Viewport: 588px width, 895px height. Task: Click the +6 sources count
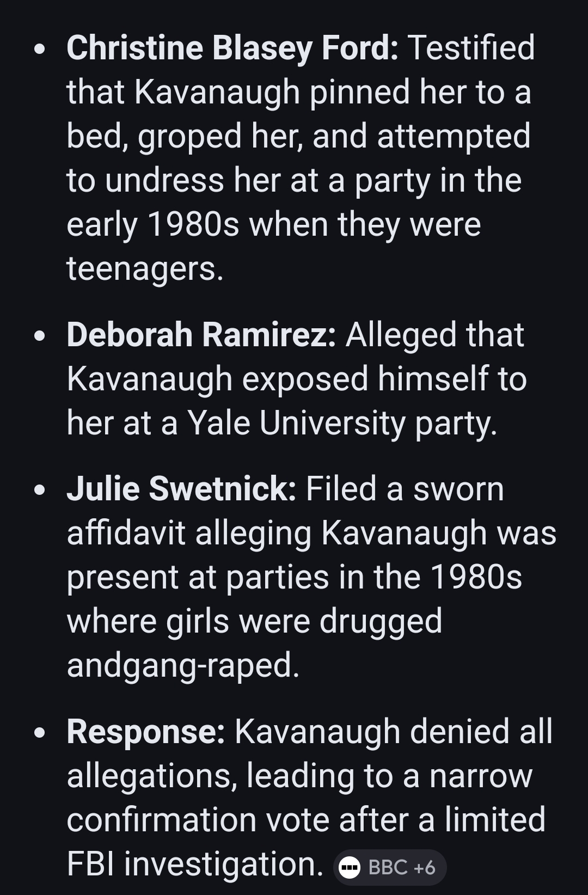tap(425, 867)
